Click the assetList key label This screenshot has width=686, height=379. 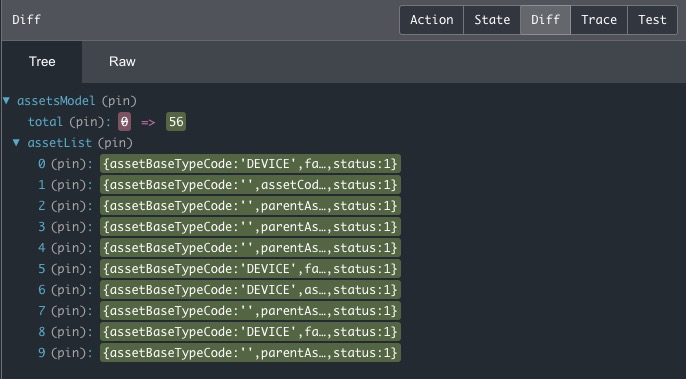tap(60, 143)
